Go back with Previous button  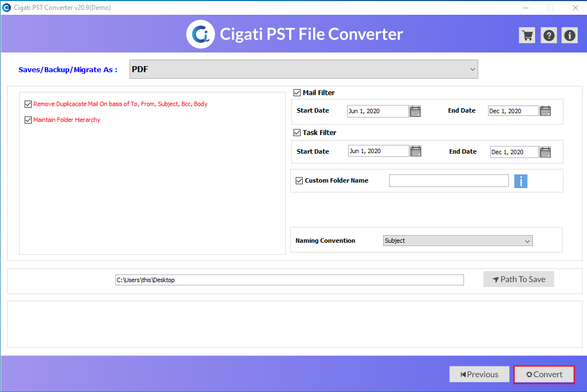coord(479,375)
